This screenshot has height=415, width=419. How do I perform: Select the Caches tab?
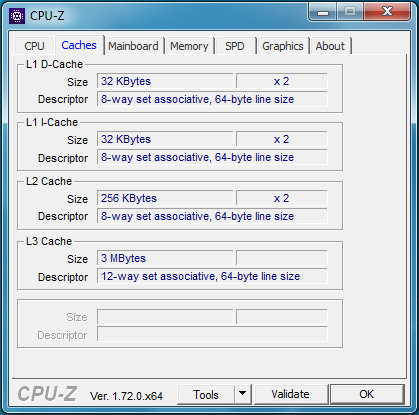79,45
